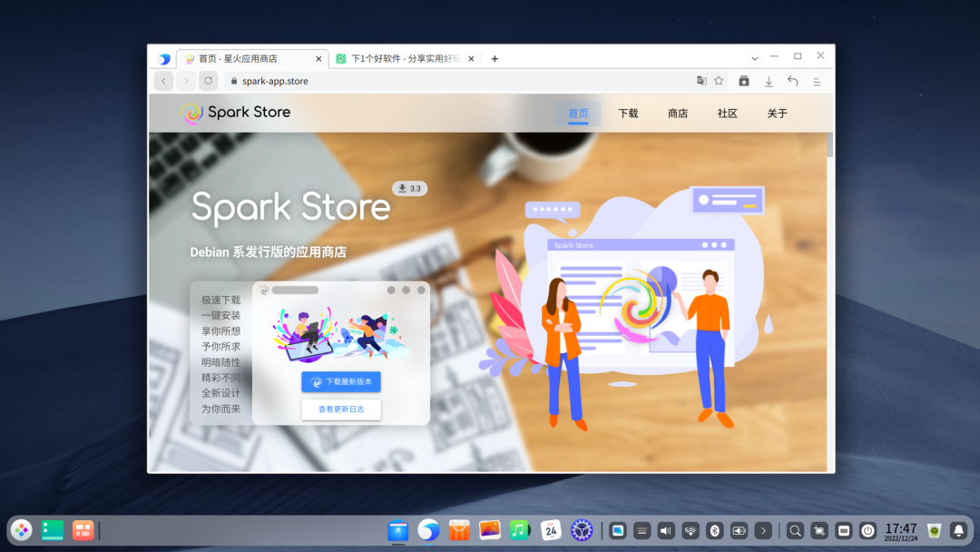This screenshot has height=552, width=980.
Task: Click the translate page icon in address bar
Action: coord(701,81)
